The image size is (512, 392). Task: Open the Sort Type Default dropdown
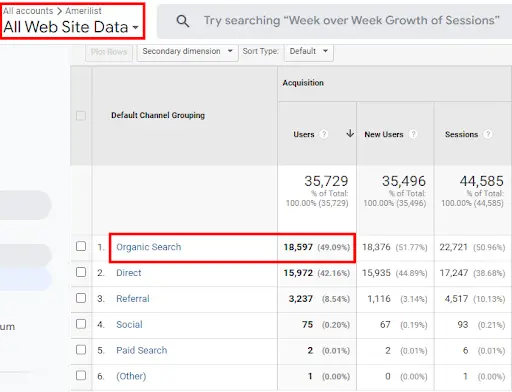click(x=309, y=52)
